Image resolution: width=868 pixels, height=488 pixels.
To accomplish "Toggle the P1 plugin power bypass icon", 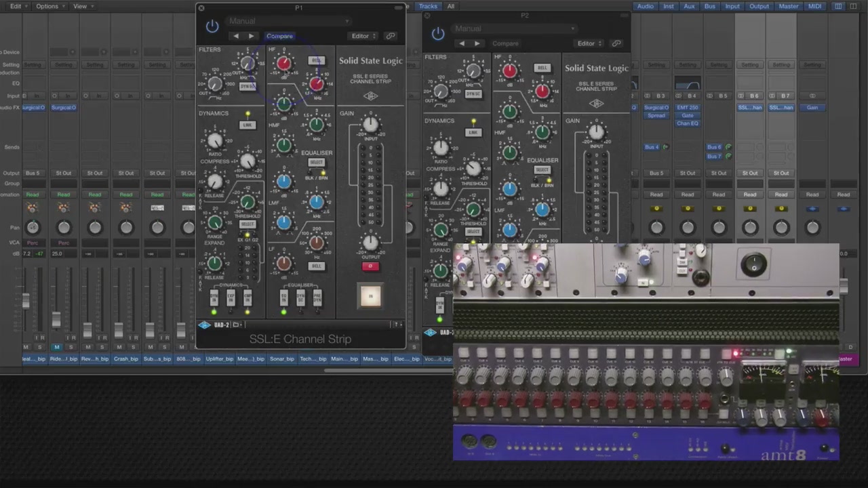I will click(212, 26).
